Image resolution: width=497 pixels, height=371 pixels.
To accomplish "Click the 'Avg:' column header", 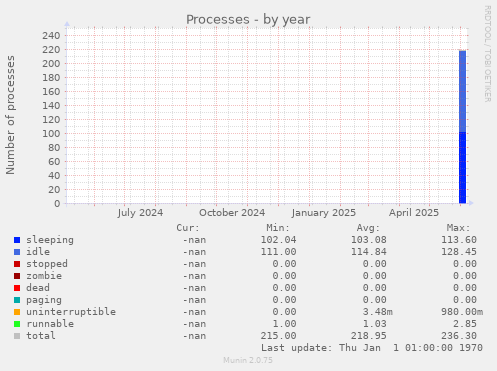I will point(368,228).
